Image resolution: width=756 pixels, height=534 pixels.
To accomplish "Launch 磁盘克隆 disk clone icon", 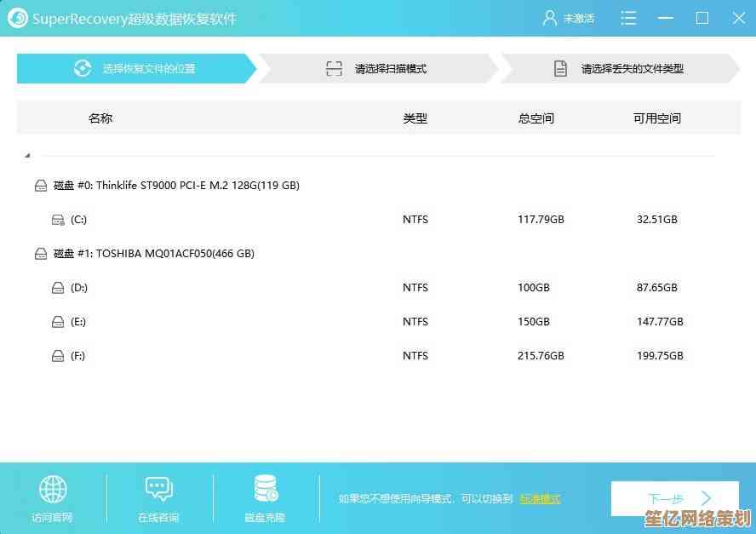I will pyautogui.click(x=265, y=489).
